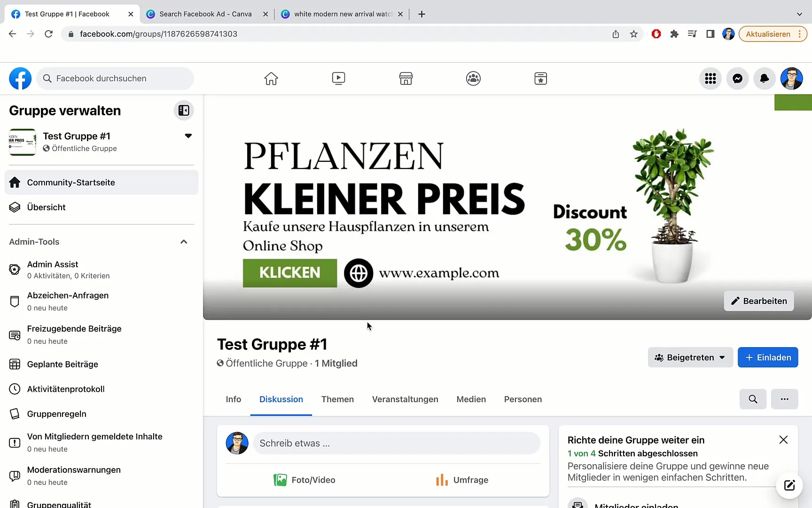812x508 pixels.
Task: Close the Test Gruppe #1 Facebook browser tab
Action: (x=131, y=14)
